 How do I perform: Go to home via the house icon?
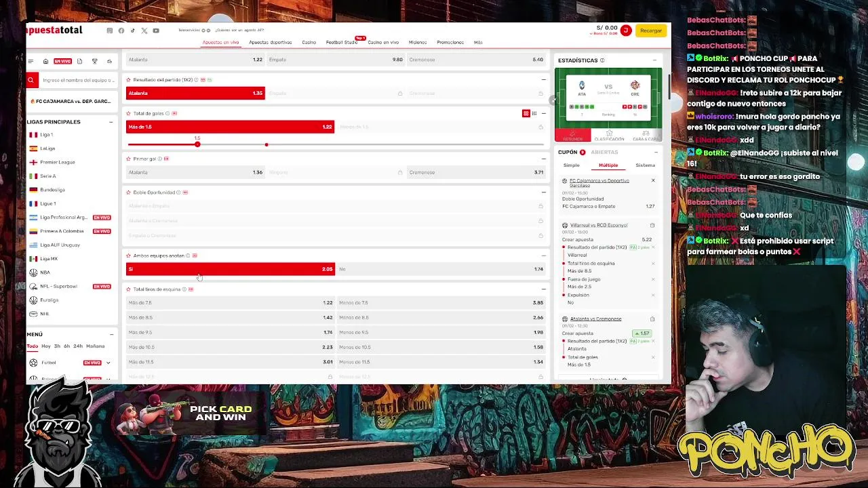(x=45, y=61)
